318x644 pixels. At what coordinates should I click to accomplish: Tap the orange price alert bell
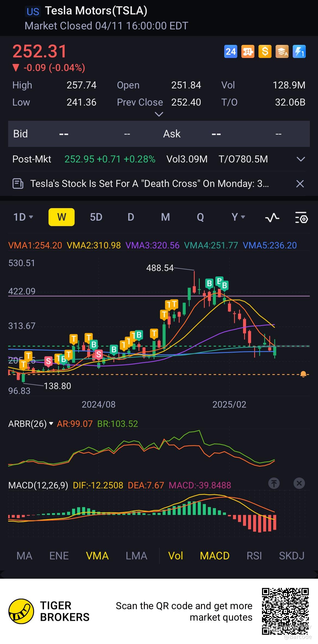[x=303, y=374]
